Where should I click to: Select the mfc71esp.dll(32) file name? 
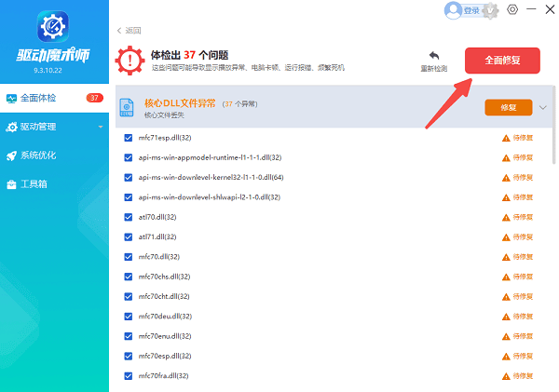(165, 138)
